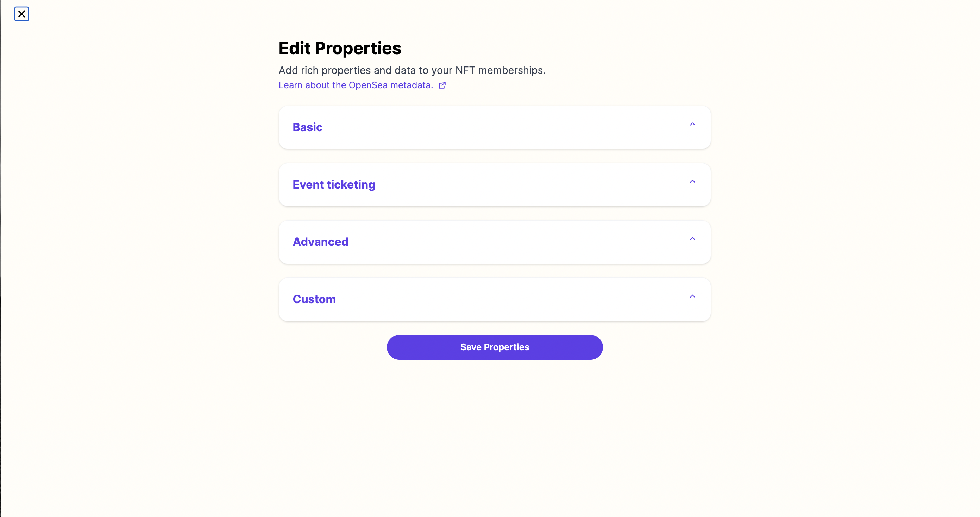Click the upward arrow inside the Basic section

[692, 124]
